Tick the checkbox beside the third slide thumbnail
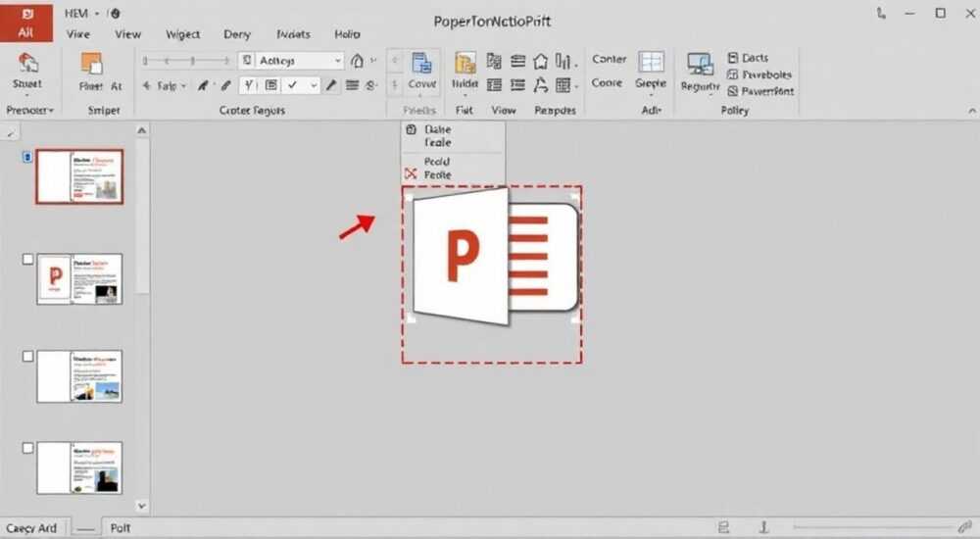 (27, 357)
